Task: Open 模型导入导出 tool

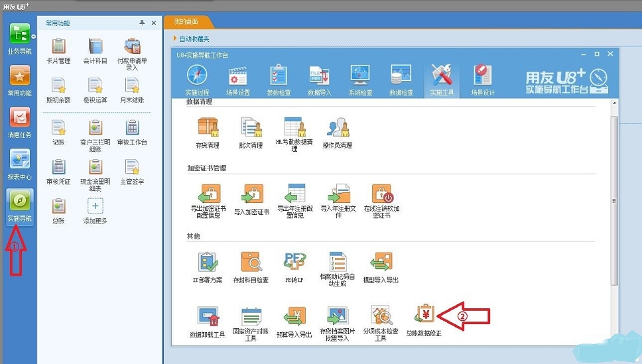Action: click(381, 267)
